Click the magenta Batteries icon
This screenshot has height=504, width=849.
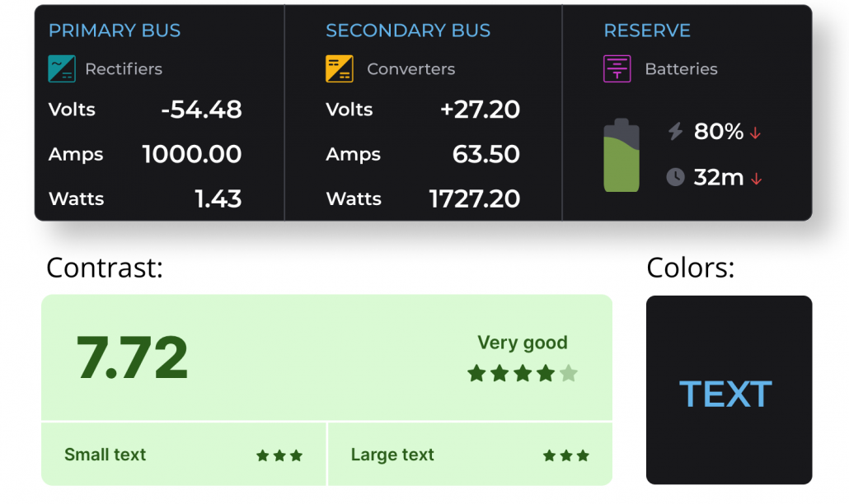tap(617, 68)
